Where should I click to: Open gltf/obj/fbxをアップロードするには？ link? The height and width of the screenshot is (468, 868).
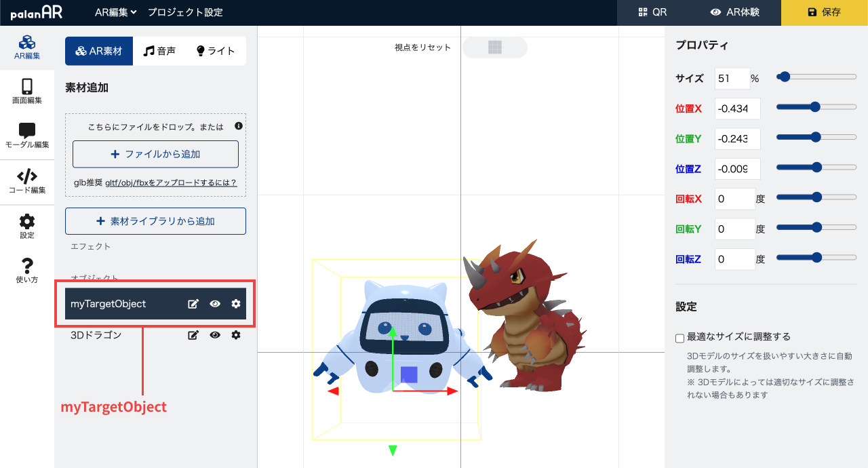(x=171, y=183)
